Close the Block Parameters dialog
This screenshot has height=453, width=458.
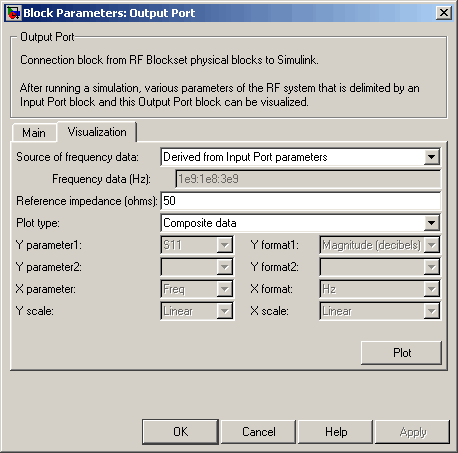[444, 13]
